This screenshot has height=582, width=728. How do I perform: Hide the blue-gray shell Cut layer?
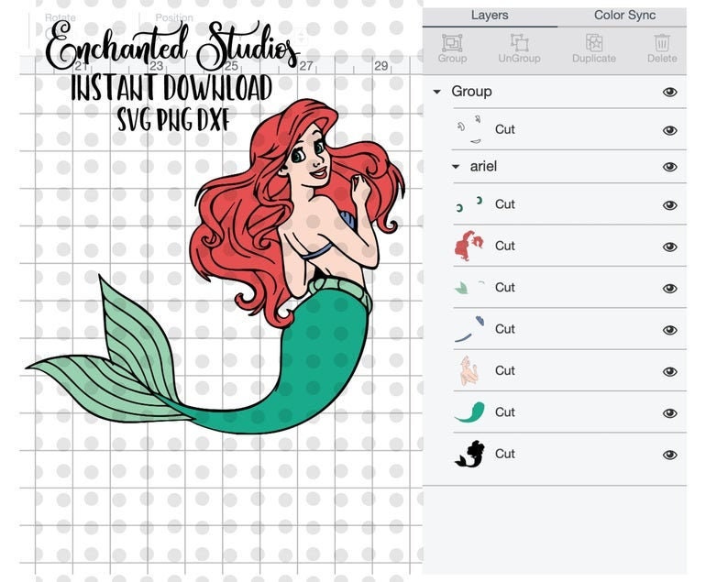669,330
